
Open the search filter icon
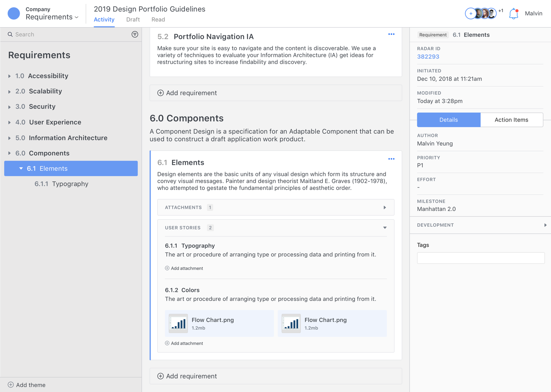coord(135,34)
